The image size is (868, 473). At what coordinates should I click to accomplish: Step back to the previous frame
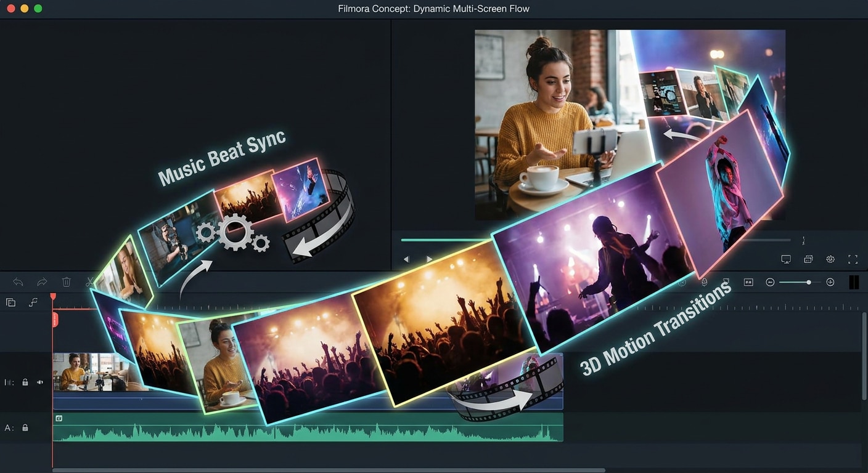coord(406,259)
